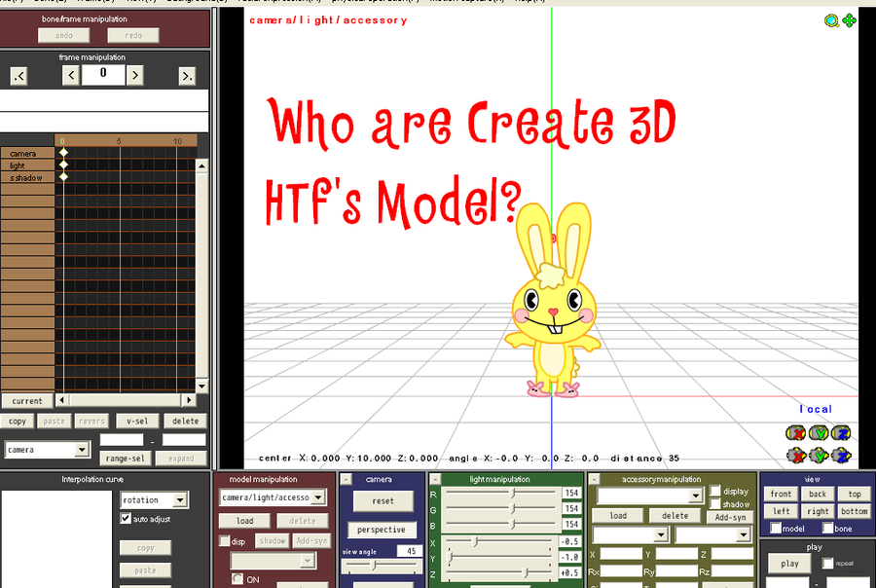
Task: Enable the disp checkbox in model manipulation
Action: point(225,540)
